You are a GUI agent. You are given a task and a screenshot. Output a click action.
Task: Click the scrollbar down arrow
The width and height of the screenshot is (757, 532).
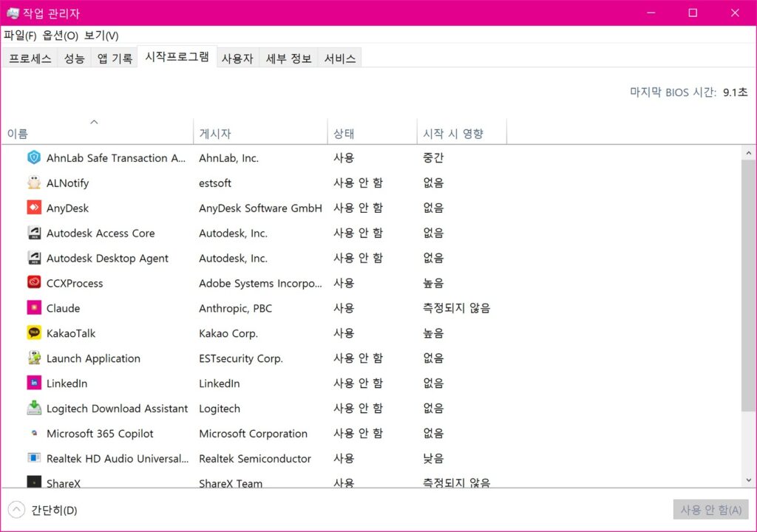(749, 480)
